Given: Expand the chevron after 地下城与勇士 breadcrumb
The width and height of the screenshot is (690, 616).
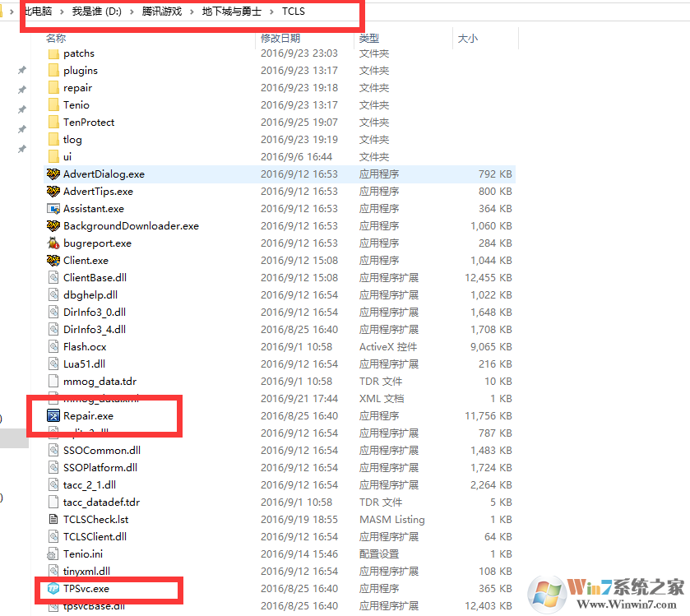Looking at the screenshot, I should click(x=271, y=12).
